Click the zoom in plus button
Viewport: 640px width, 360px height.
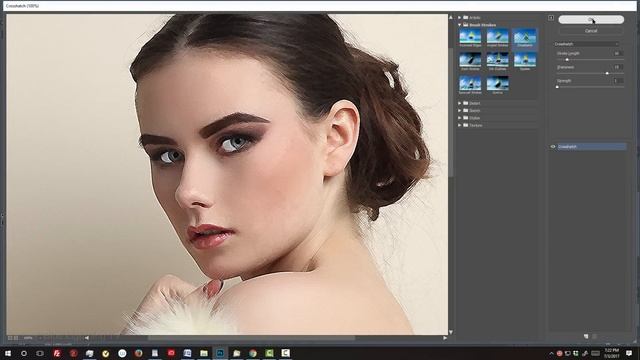(x=16, y=338)
